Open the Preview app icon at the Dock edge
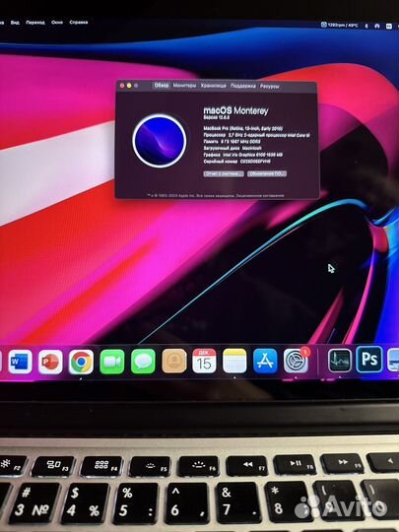Viewport: 399px width, 532px height. click(393, 360)
